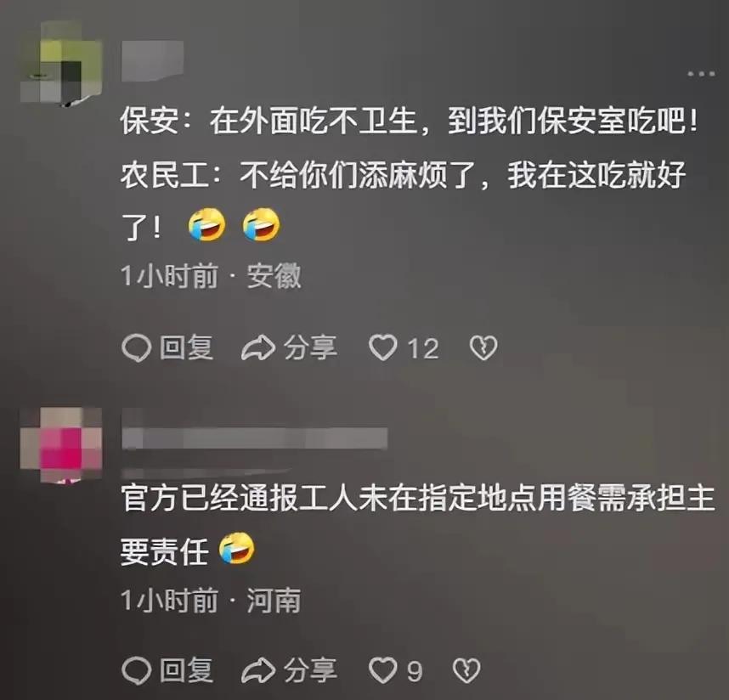This screenshot has width=729, height=700.
Task: Click the first commenter's blurred username
Action: 152,61
